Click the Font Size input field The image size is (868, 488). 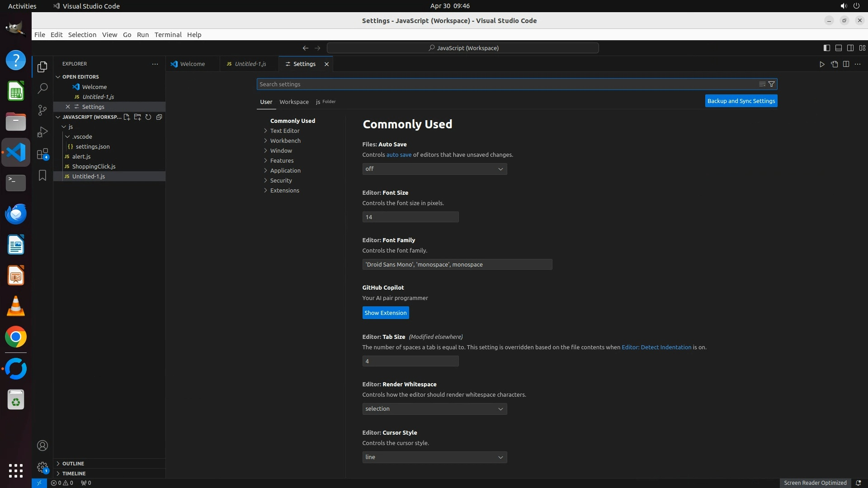(x=410, y=217)
